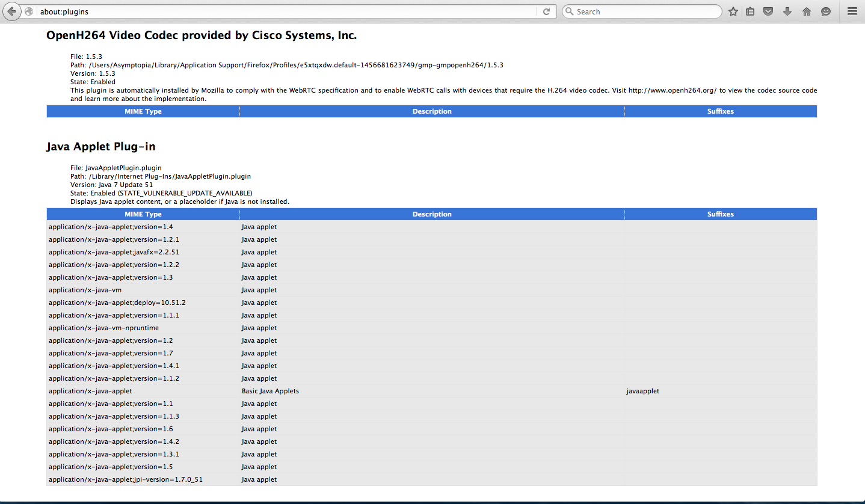Click 'Displays Java applet content' description line
The height and width of the screenshot is (504, 865).
(x=180, y=201)
